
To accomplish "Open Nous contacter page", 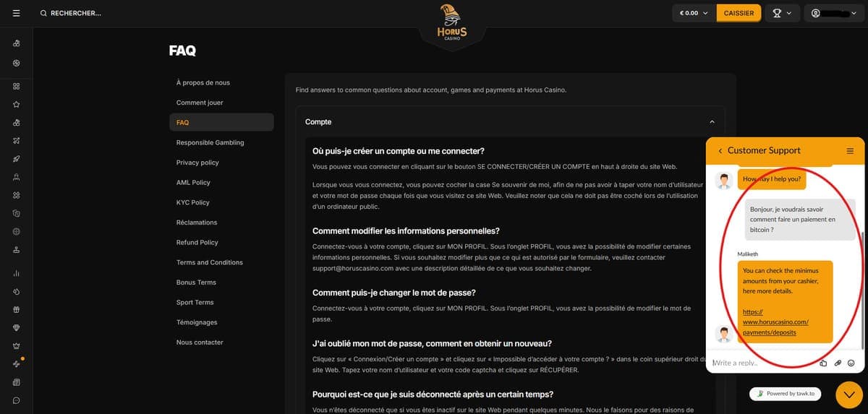I will (x=200, y=342).
